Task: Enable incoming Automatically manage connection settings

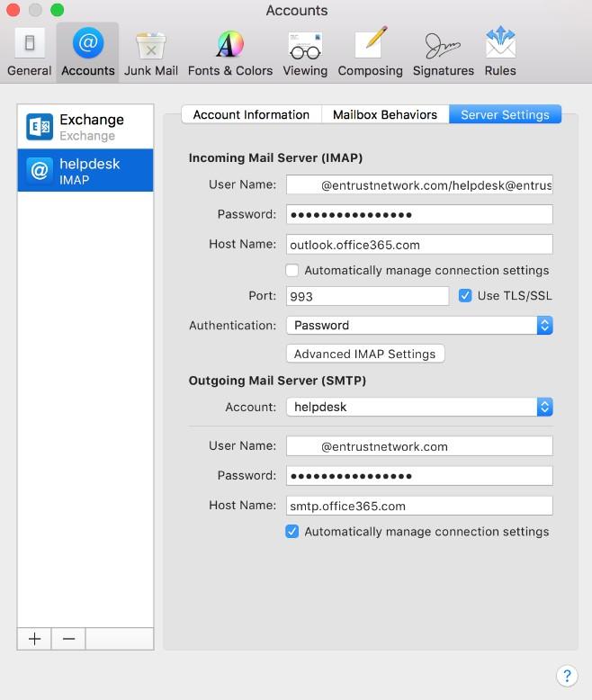Action: point(292,270)
